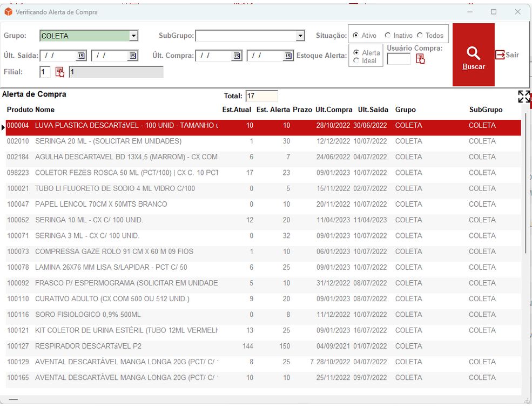Open the SubGrupo dropdown list
This screenshot has width=532, height=408.
[301, 36]
